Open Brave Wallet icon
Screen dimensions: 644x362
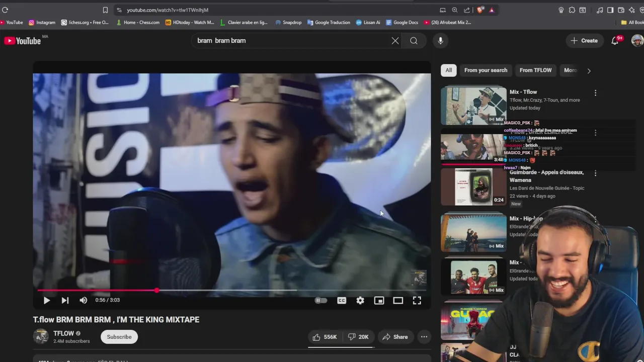621,10
